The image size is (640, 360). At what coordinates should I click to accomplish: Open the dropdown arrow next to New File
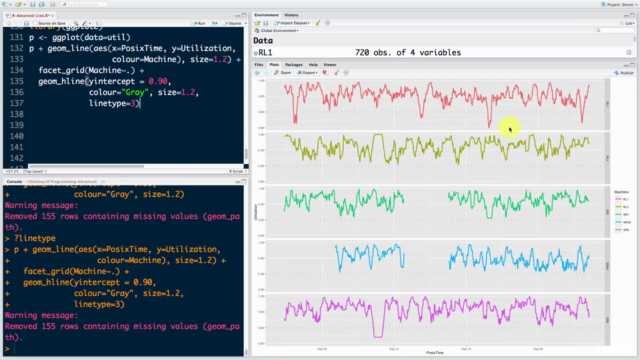point(9,4)
